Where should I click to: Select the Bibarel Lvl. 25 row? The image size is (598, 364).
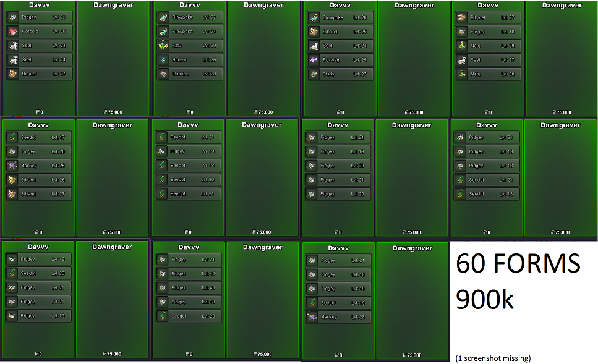tap(339, 32)
